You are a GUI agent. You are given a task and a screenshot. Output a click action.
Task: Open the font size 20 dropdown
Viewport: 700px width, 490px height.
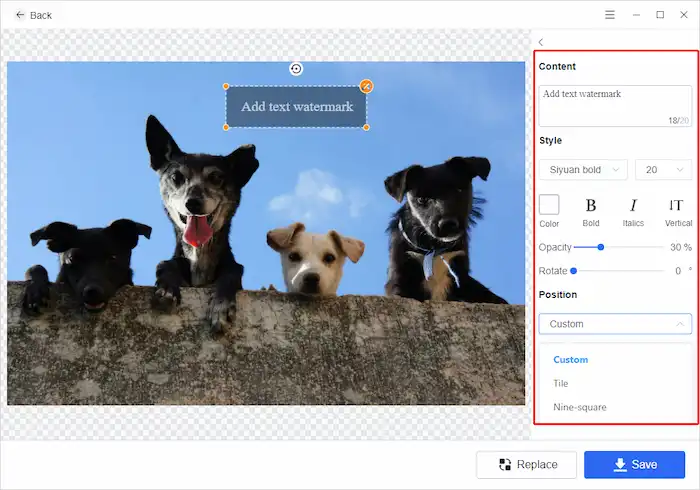tap(663, 170)
